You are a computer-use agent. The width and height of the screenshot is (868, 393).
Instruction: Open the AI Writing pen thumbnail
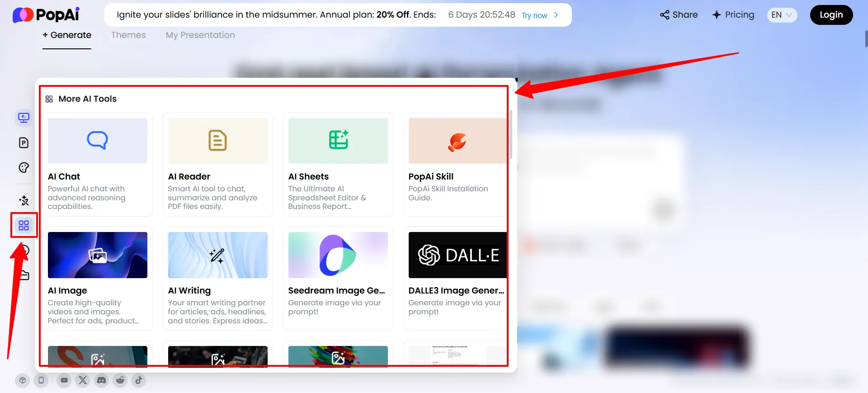coord(218,255)
